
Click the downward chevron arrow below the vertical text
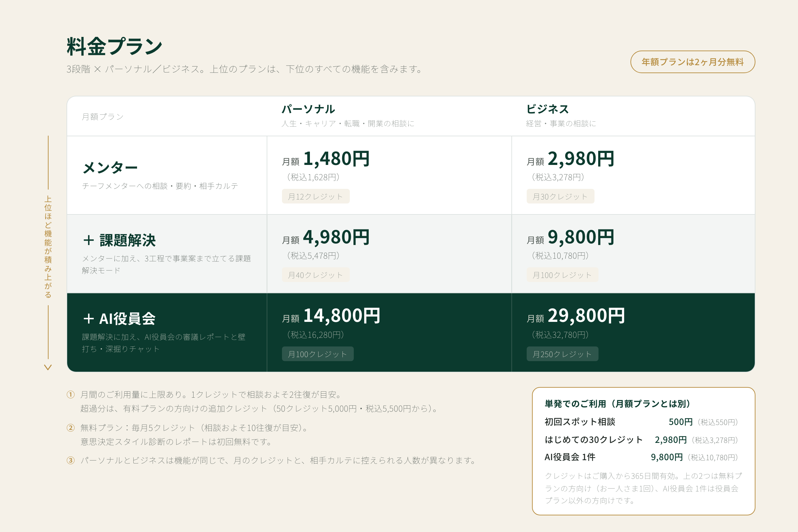[48, 367]
